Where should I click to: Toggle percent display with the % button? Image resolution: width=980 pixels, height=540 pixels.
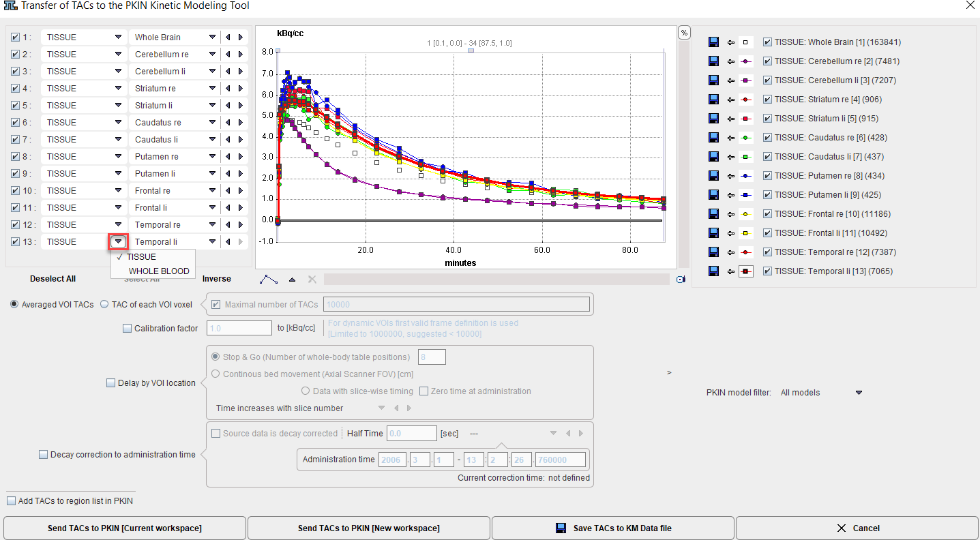[x=684, y=33]
